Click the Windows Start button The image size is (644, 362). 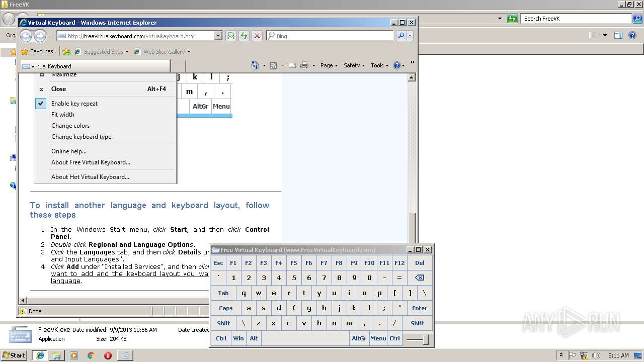14,355
